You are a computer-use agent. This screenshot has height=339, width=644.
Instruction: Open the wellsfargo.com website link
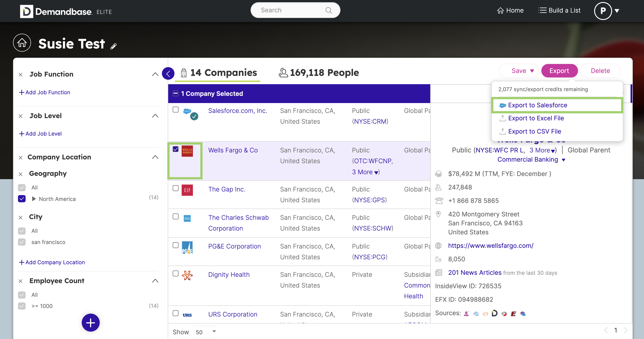(x=490, y=246)
